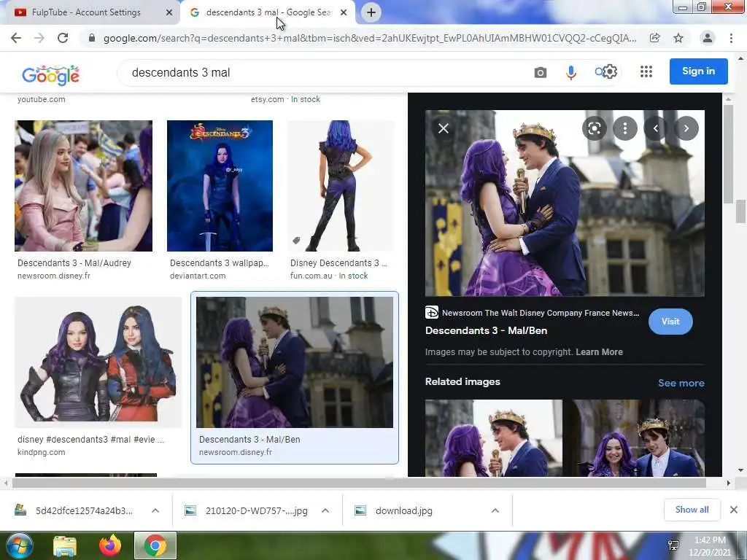Start voice search with microphone

570,72
